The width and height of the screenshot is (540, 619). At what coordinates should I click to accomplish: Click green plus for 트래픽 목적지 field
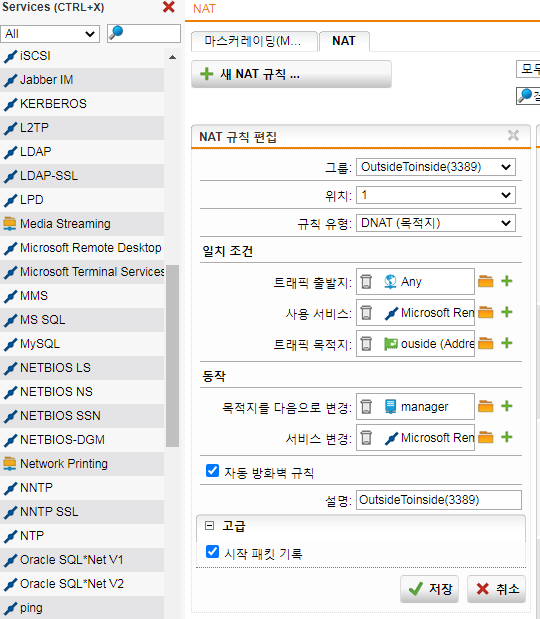pos(507,343)
